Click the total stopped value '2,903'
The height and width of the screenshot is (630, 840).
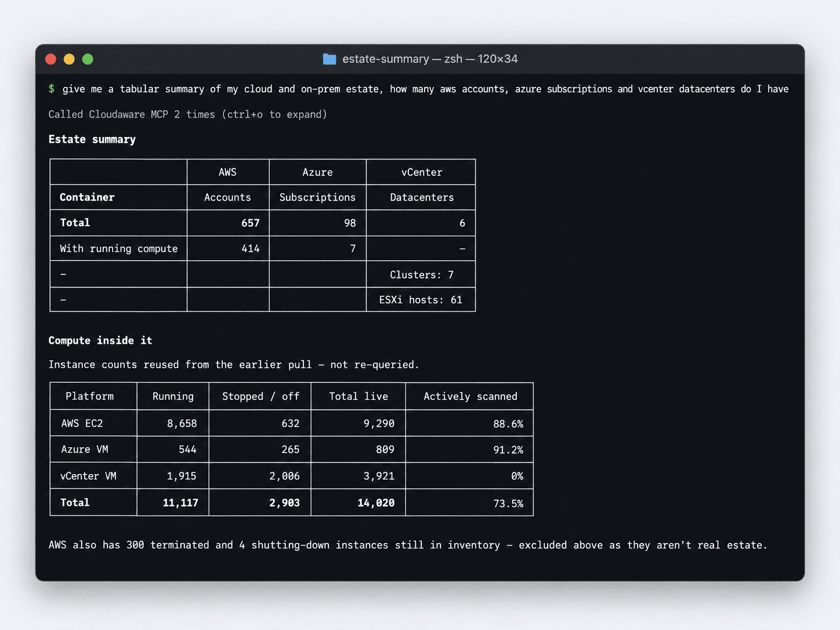coord(284,503)
